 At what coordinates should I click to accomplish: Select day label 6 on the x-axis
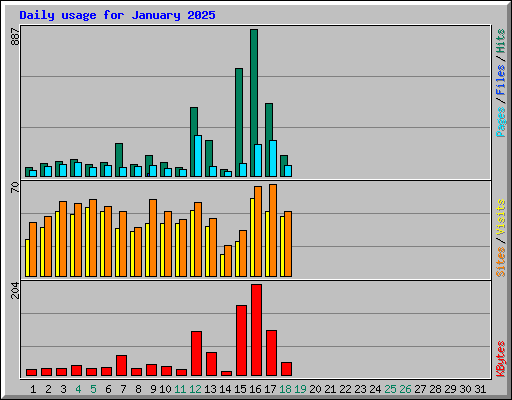(x=108, y=389)
